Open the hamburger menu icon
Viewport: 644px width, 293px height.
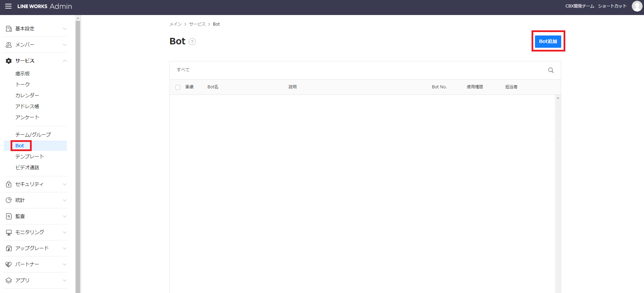[8, 6]
